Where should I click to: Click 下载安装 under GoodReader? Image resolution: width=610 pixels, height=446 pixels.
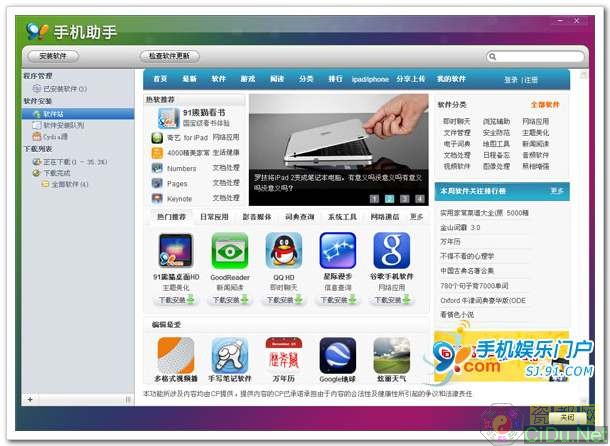[x=229, y=299]
